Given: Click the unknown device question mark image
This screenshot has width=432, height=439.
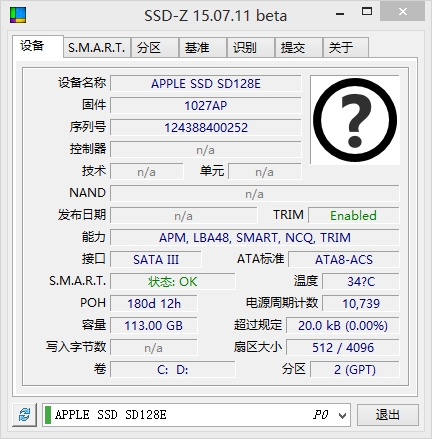Looking at the screenshot, I should (355, 120).
